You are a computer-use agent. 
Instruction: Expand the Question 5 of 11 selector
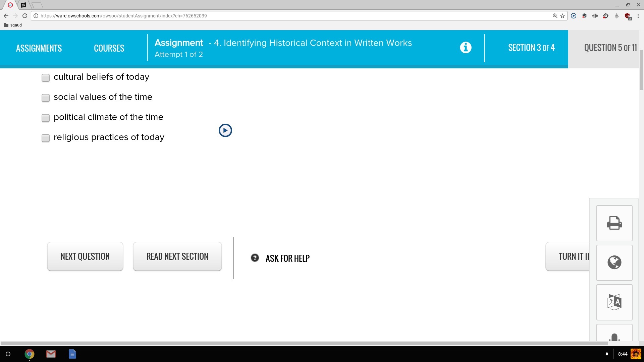click(610, 48)
